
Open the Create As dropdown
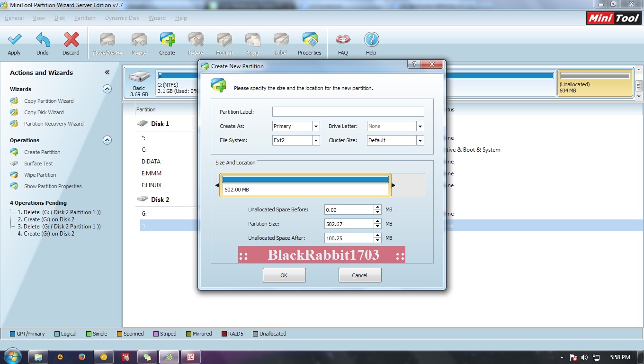[316, 126]
